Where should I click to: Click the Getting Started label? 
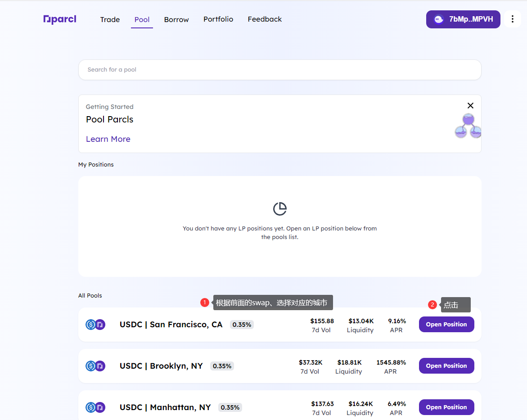pyautogui.click(x=109, y=107)
